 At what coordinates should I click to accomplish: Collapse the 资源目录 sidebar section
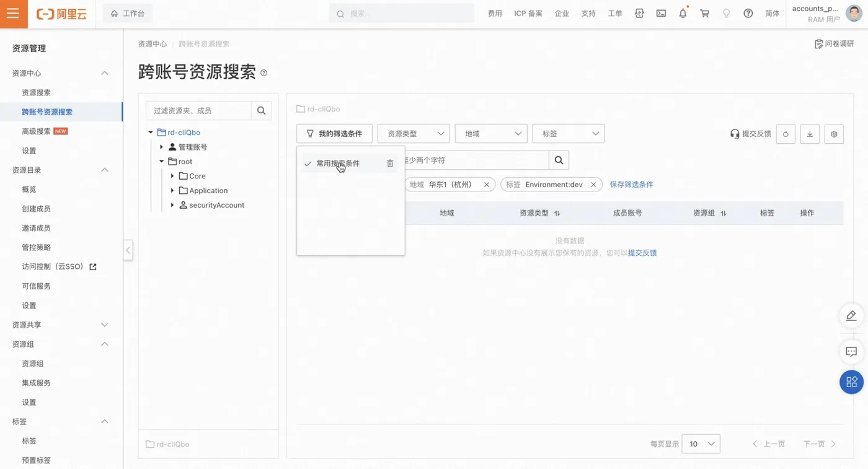[x=105, y=170]
